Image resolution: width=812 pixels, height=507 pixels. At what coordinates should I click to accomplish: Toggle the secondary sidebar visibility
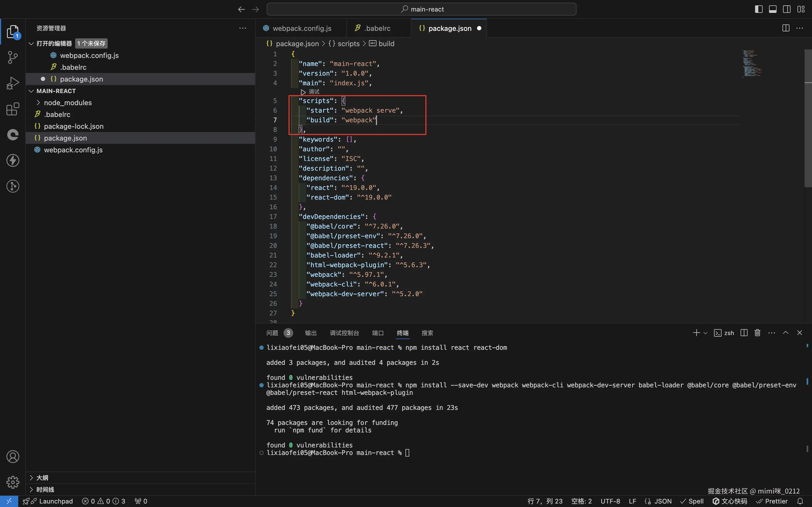pyautogui.click(x=786, y=9)
